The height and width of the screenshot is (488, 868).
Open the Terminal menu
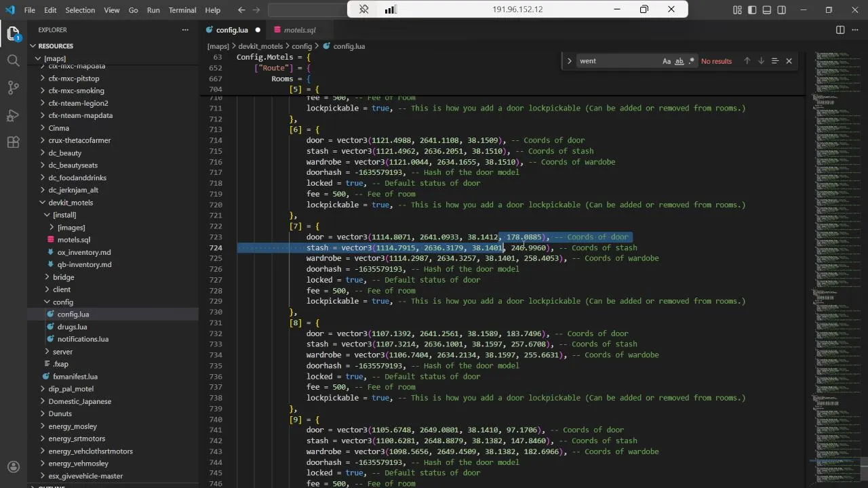(x=182, y=10)
